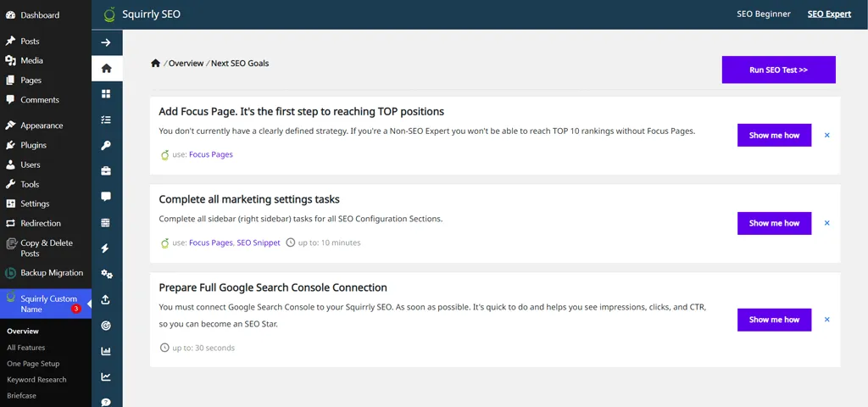868x407 pixels.
Task: Open the grid features icon in sidebar
Action: (106, 93)
